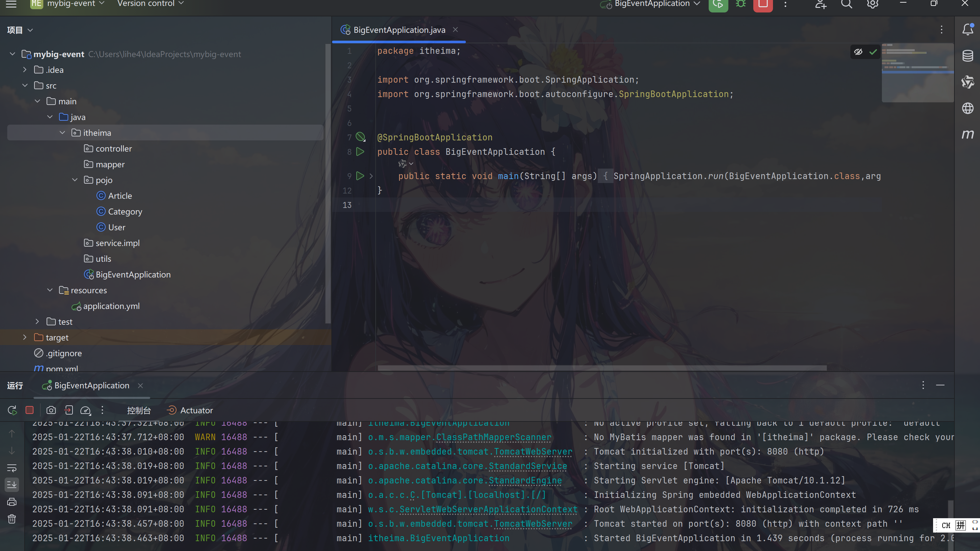Screen dimensions: 980x551
Task: Click the green inspection checkmark widget
Action: click(x=873, y=52)
